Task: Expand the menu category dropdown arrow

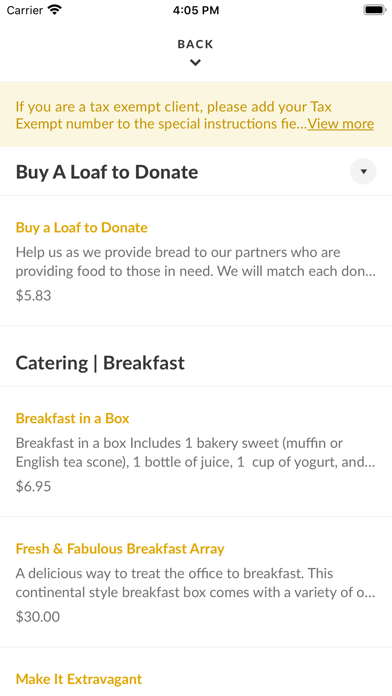Action: pos(363,171)
